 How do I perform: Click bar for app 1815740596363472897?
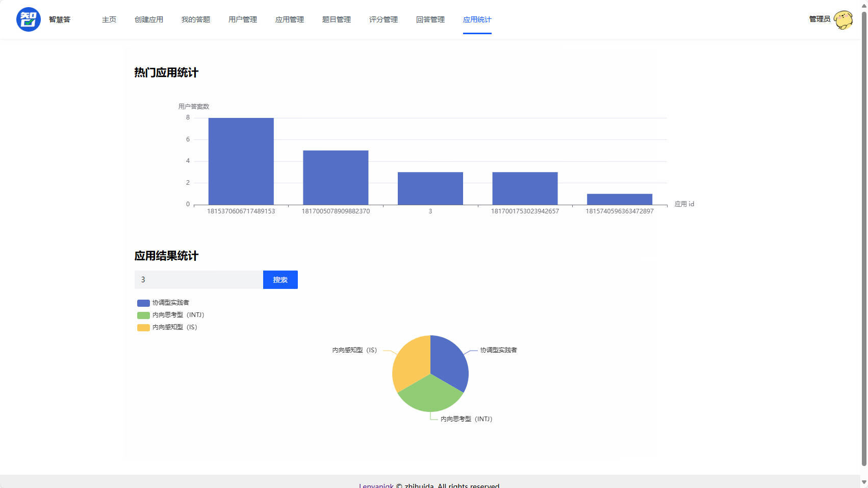coord(620,199)
